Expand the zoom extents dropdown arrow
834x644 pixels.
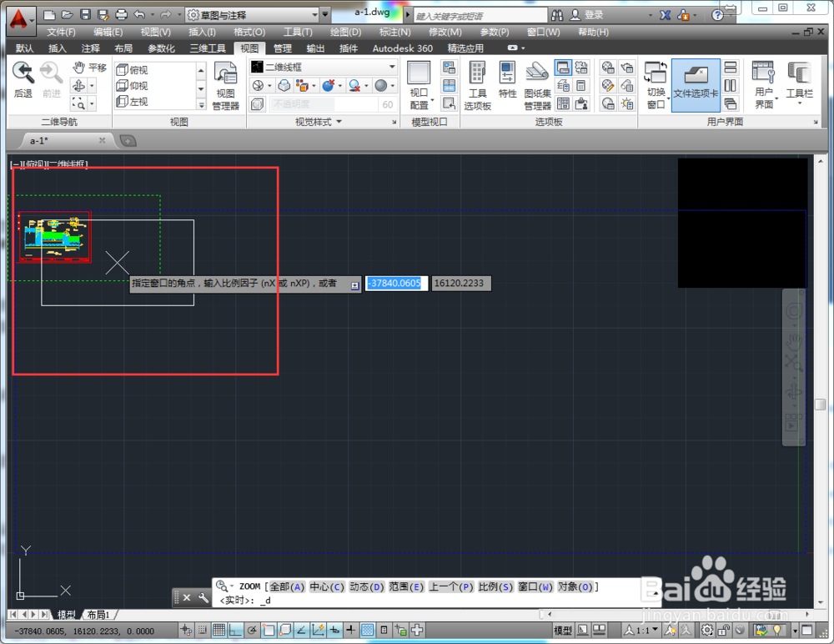(x=92, y=103)
